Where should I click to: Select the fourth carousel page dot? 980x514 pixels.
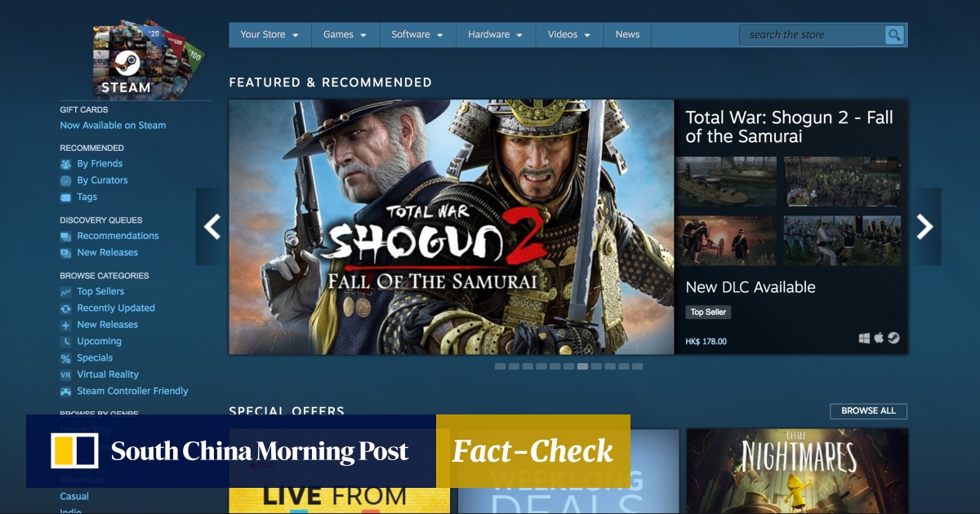point(541,366)
